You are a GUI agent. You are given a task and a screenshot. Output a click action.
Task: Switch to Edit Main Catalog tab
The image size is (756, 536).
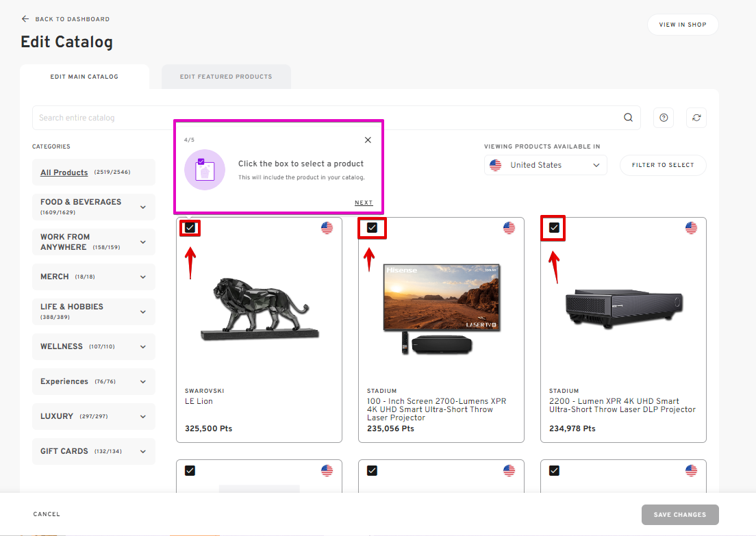click(84, 77)
